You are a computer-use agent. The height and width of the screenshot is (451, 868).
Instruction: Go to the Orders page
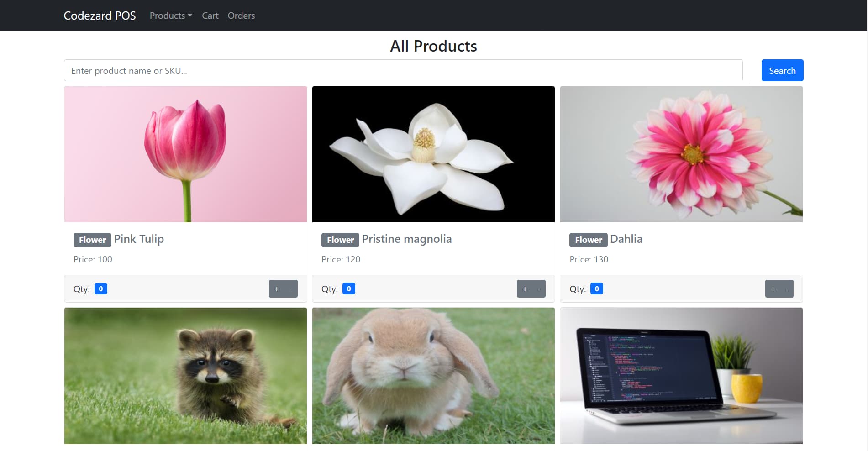point(241,16)
